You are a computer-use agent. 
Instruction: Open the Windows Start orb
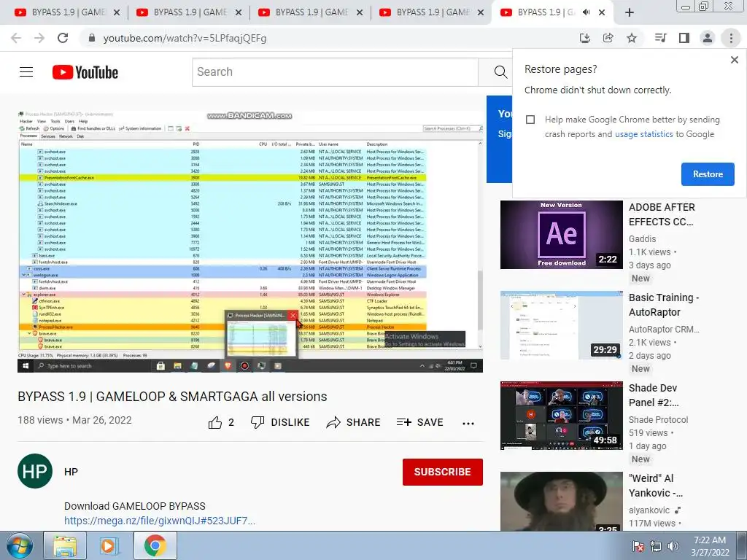[x=20, y=545]
